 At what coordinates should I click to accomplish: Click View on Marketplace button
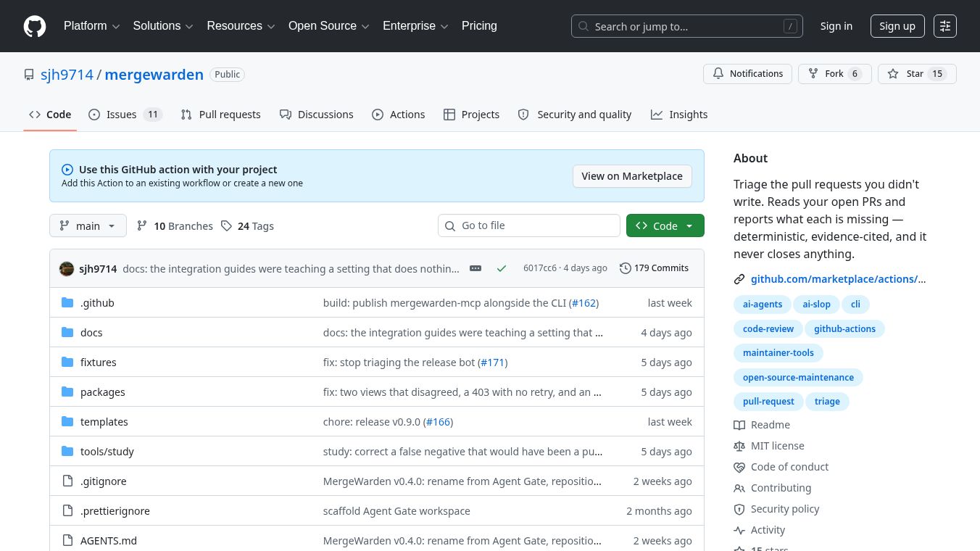(632, 176)
